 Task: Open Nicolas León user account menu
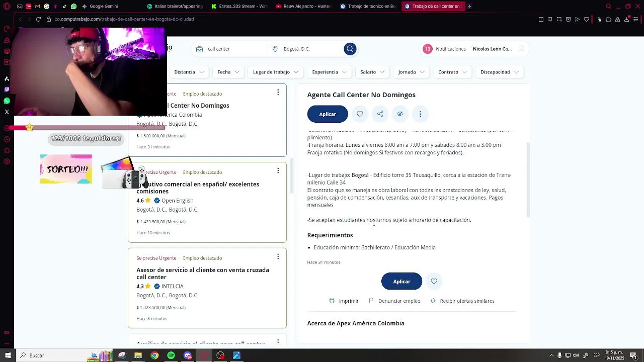[x=499, y=49]
